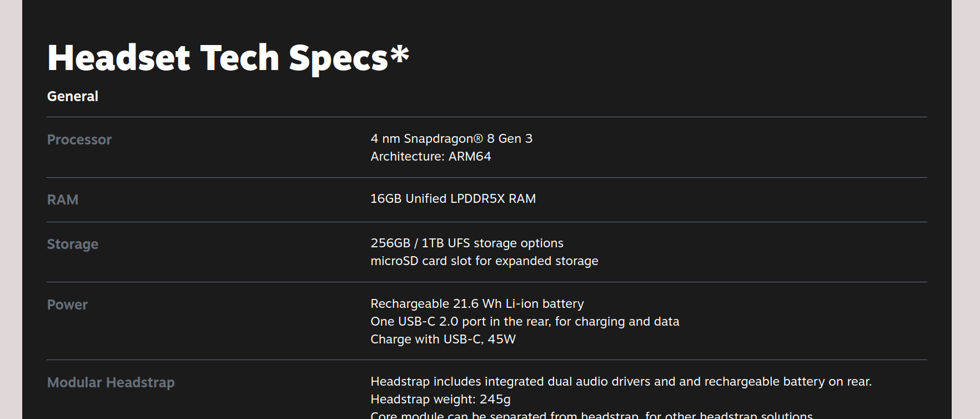Click the "Headset Tech Specs" heading
980x419 pixels.
coord(217,58)
